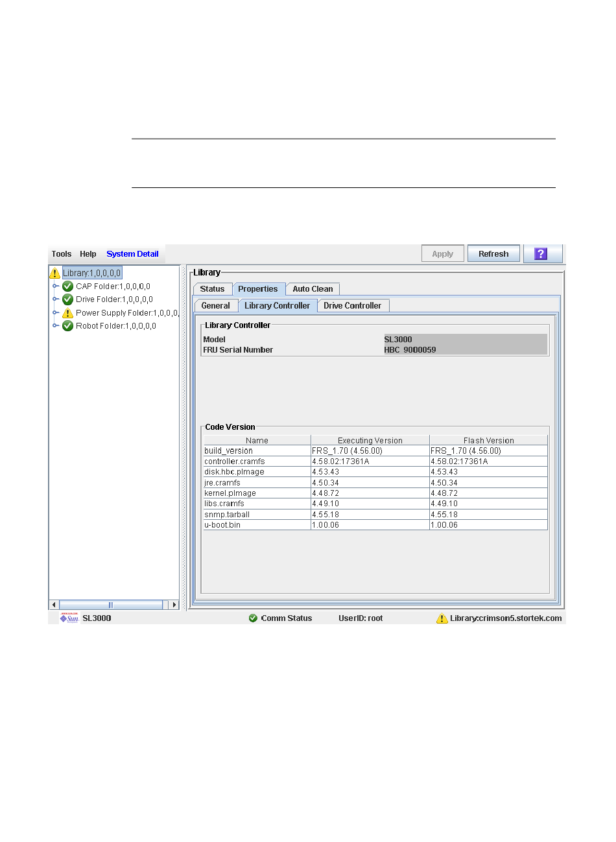Image resolution: width=616 pixels, height=842 pixels.
Task: Click the Comm Status label
Action: pos(287,618)
